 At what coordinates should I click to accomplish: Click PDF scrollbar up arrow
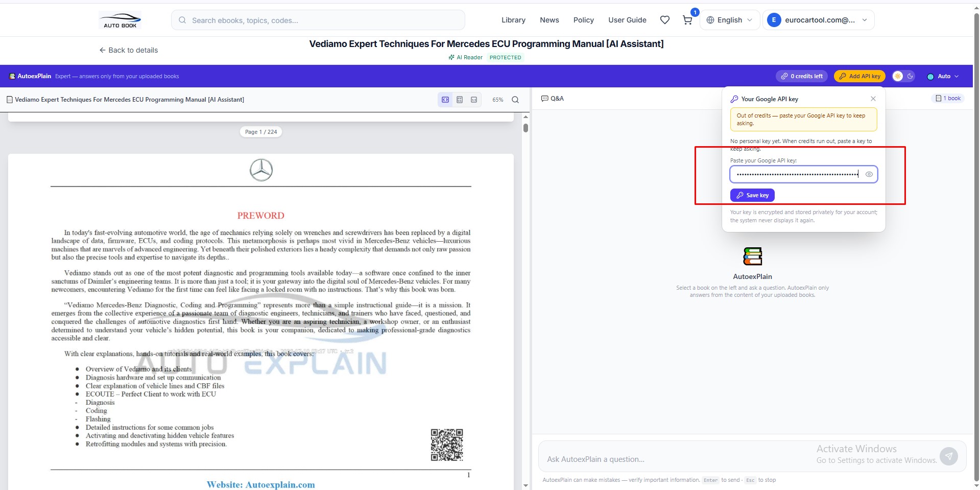point(525,117)
